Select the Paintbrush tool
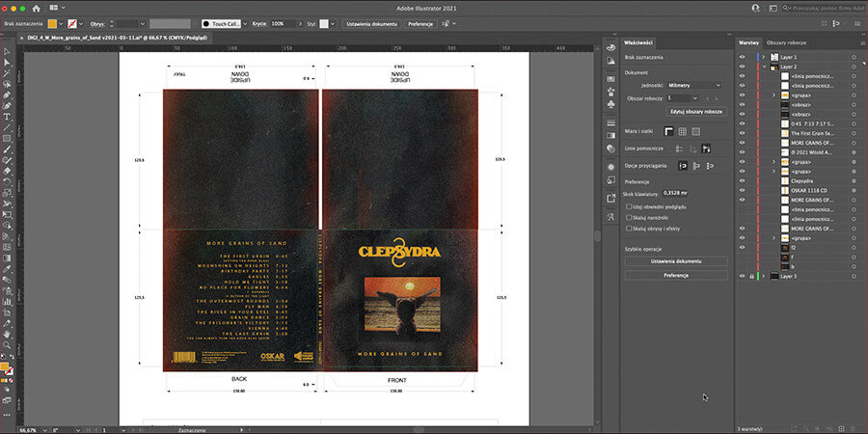Image resolution: width=868 pixels, height=434 pixels. pos(7,149)
